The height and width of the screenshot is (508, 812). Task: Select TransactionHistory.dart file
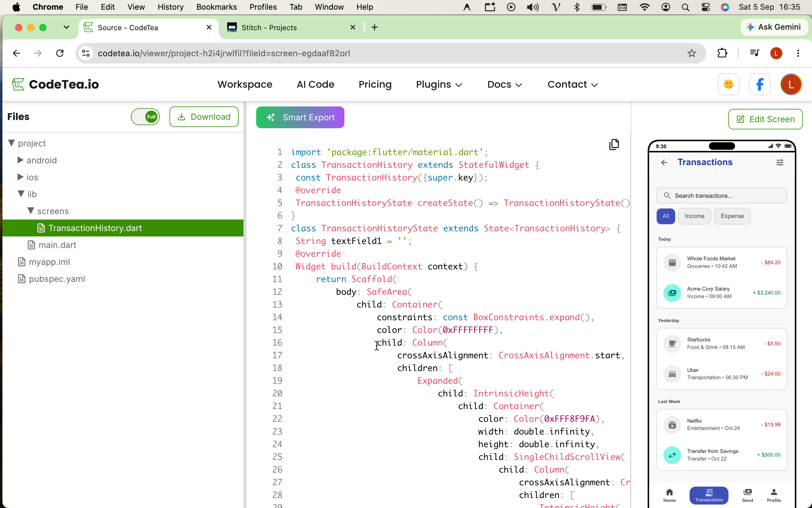(x=123, y=228)
